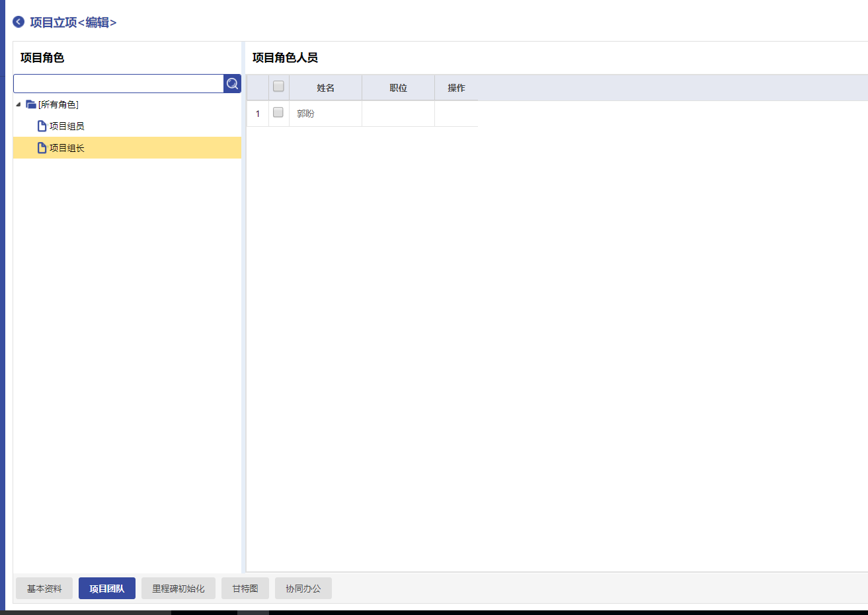
Task: Open the 协同办公 tab
Action: (x=303, y=589)
